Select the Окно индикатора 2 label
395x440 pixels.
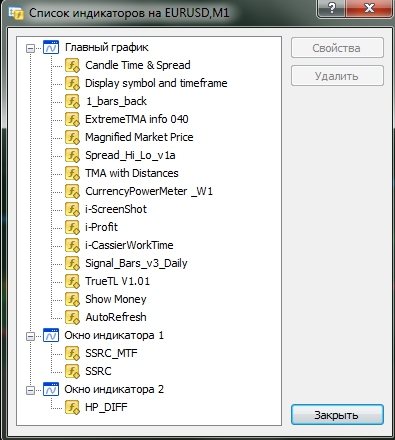[114, 389]
